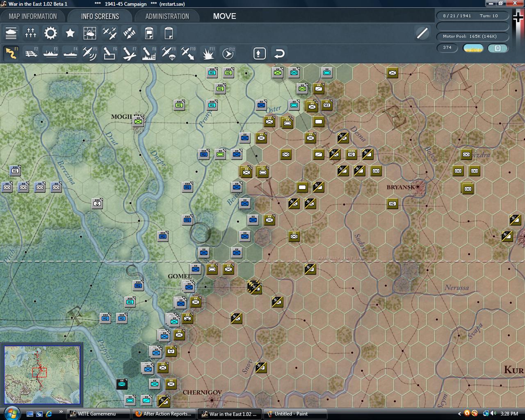Screen dimensions: 525x420
Task: Click the up-arrow unit button
Action: click(x=260, y=53)
